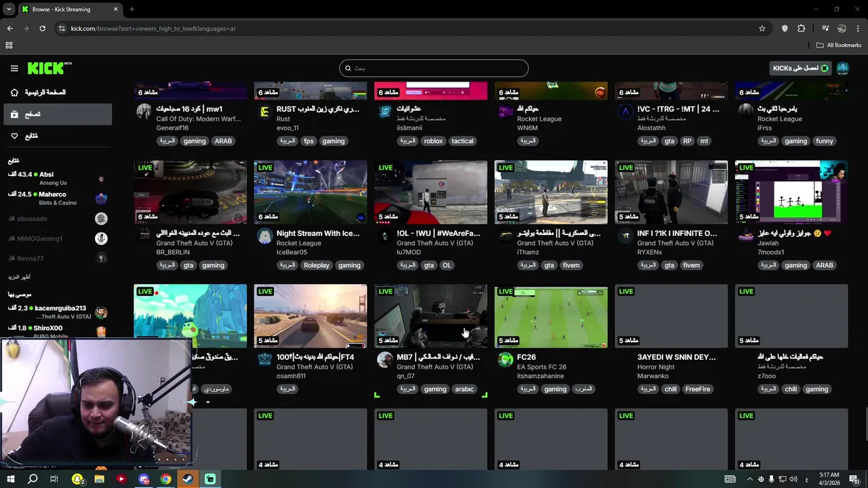Expand Show more under followed channels
Screen dimensions: 868x488
coord(19,277)
